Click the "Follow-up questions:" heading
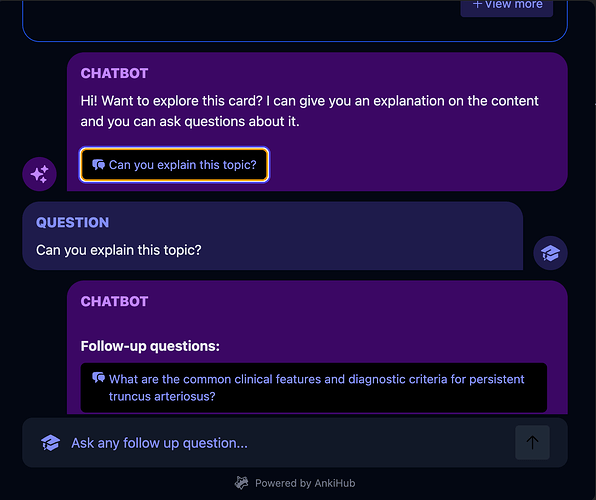Viewport: 596px width, 500px height. 150,346
